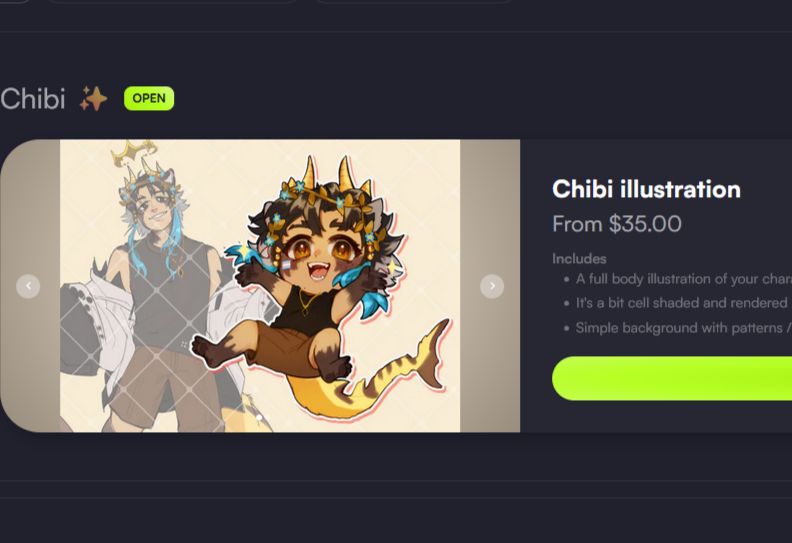Image resolution: width=792 pixels, height=543 pixels.
Task: Select the white carousel pagination dot
Action: click(x=260, y=418)
